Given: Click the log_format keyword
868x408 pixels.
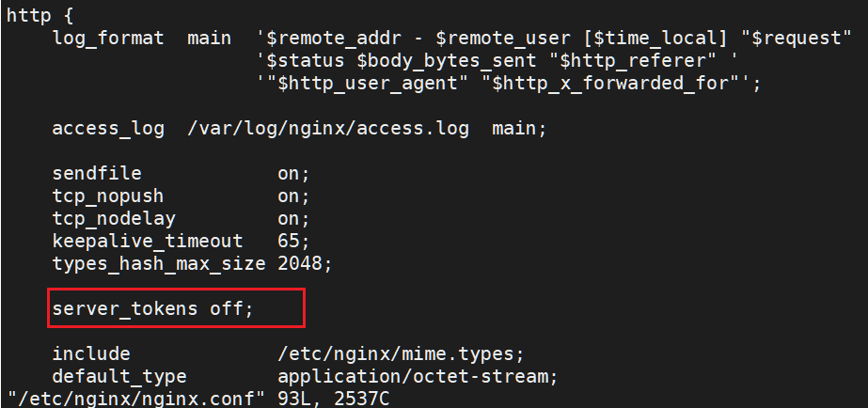Looking at the screenshot, I should (108, 39).
